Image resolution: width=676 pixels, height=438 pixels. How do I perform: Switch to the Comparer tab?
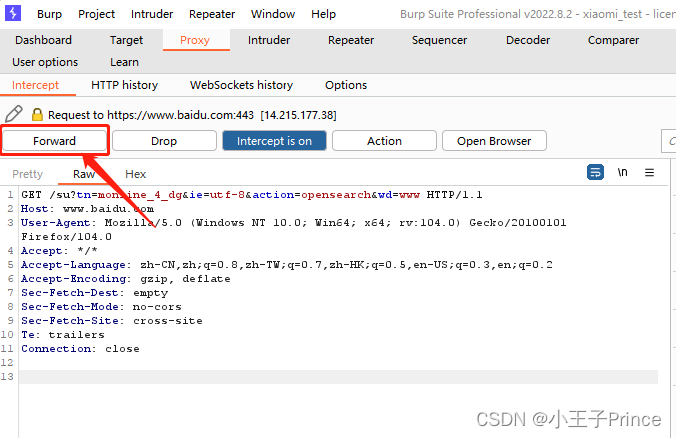click(x=613, y=40)
